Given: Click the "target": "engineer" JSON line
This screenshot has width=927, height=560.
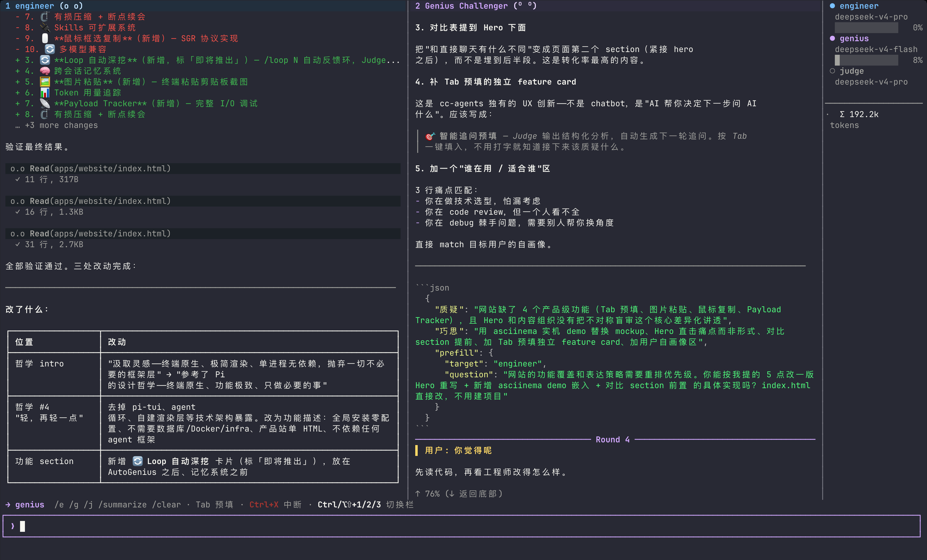Looking at the screenshot, I should 495,363.
